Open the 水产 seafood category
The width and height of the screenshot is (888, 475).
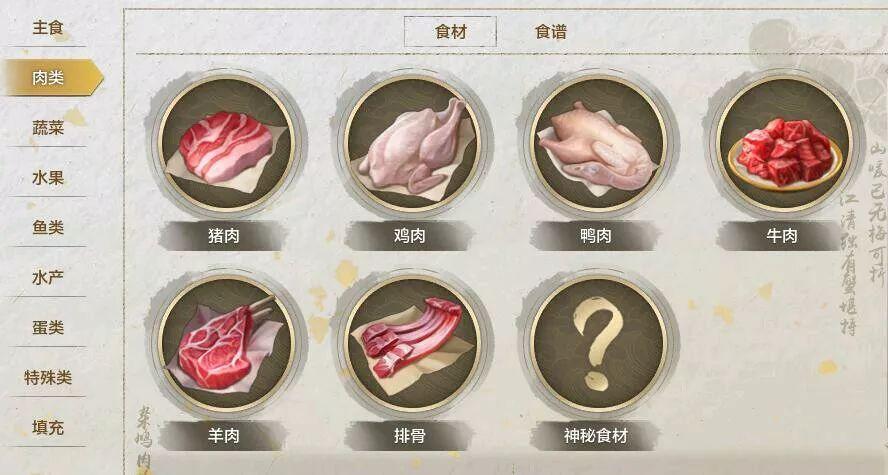[48, 277]
